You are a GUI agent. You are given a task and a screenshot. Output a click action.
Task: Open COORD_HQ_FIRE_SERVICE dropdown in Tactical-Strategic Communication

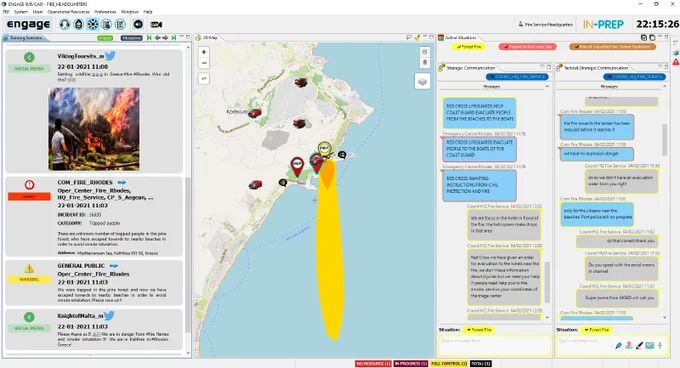(634, 77)
